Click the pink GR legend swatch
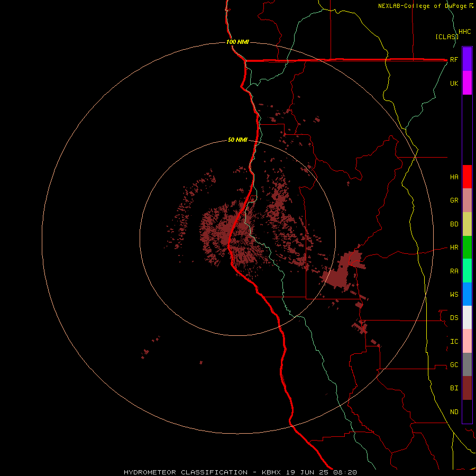This screenshot has width=476, height=476. (x=467, y=200)
